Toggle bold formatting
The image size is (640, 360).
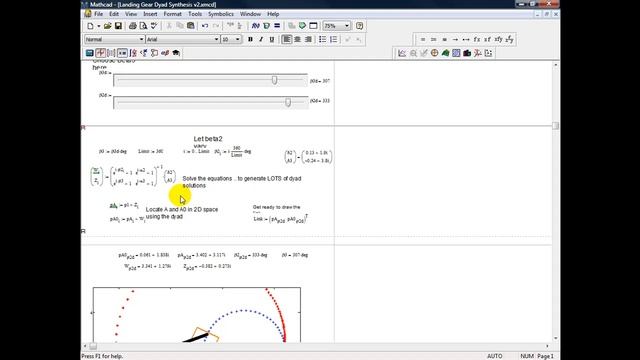pos(250,40)
